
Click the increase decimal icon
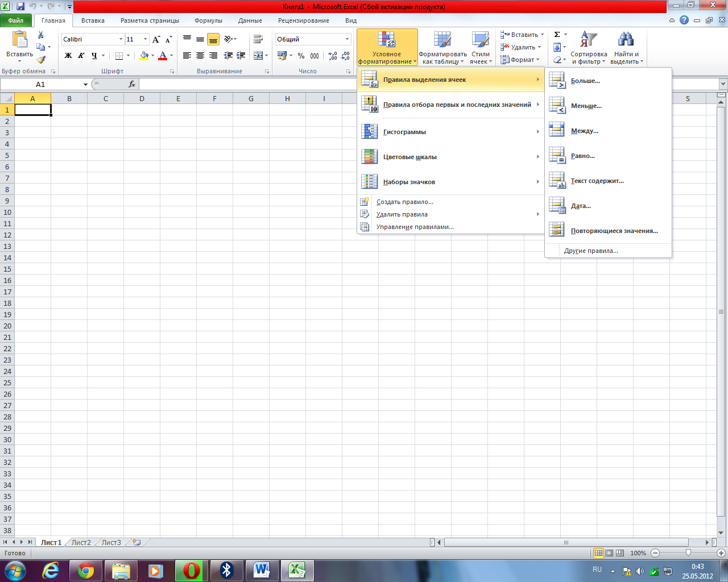click(x=333, y=56)
